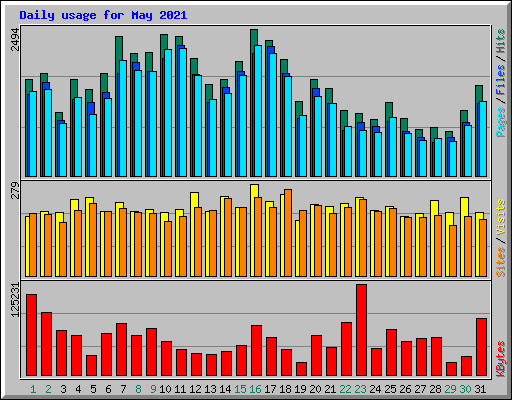Image resolution: width=512 pixels, height=400 pixels.
Task: Click the chart title 'Daily usage for May 2021'
Action: pyautogui.click(x=103, y=15)
